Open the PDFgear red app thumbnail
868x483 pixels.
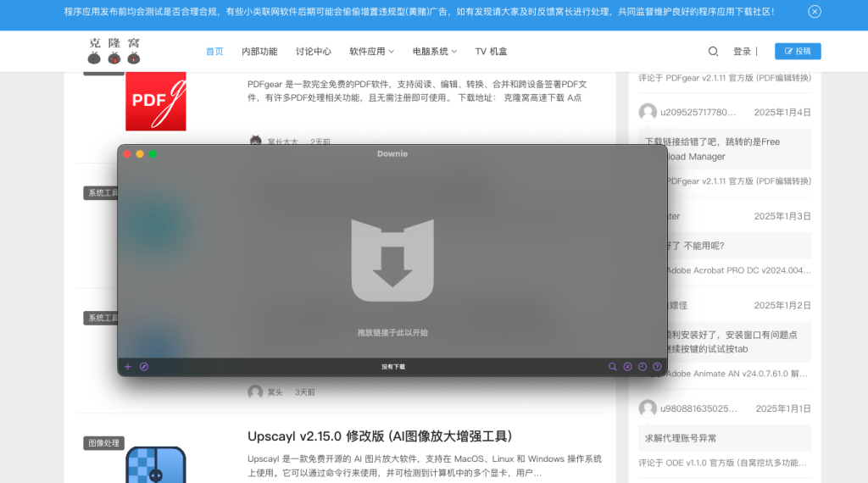point(156,101)
